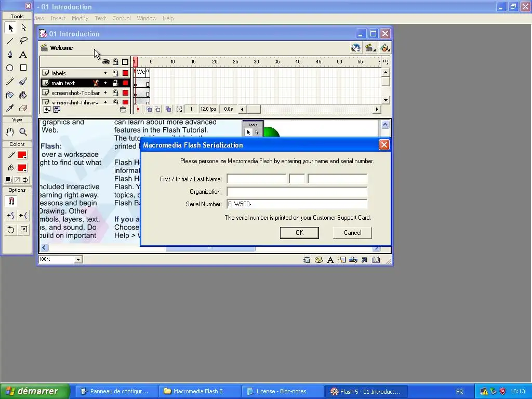This screenshot has height=399, width=532.
Task: Toggle outline square of main text layer
Action: point(126,83)
